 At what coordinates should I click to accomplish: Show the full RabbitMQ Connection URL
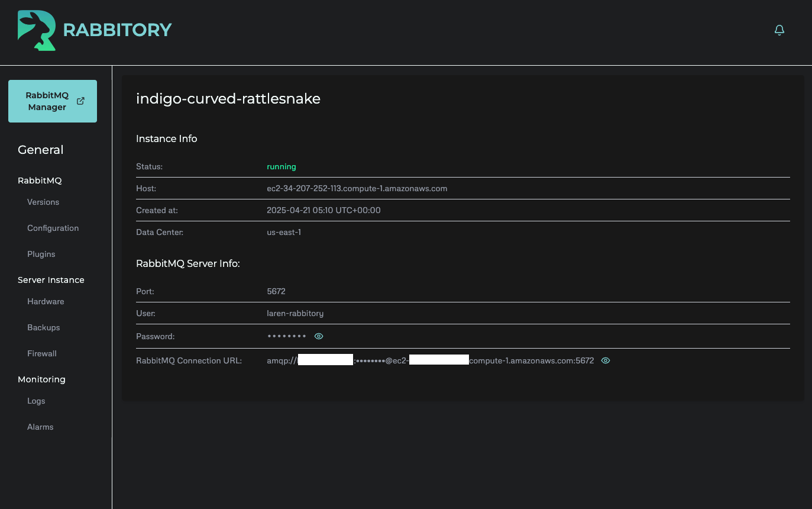pos(605,360)
